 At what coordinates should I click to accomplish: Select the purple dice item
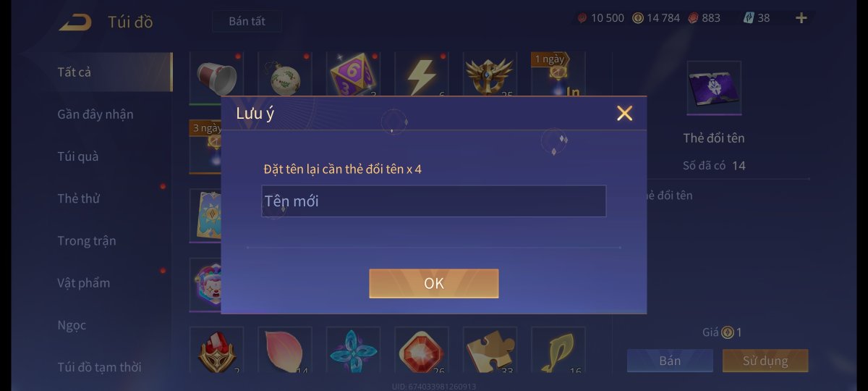click(353, 74)
